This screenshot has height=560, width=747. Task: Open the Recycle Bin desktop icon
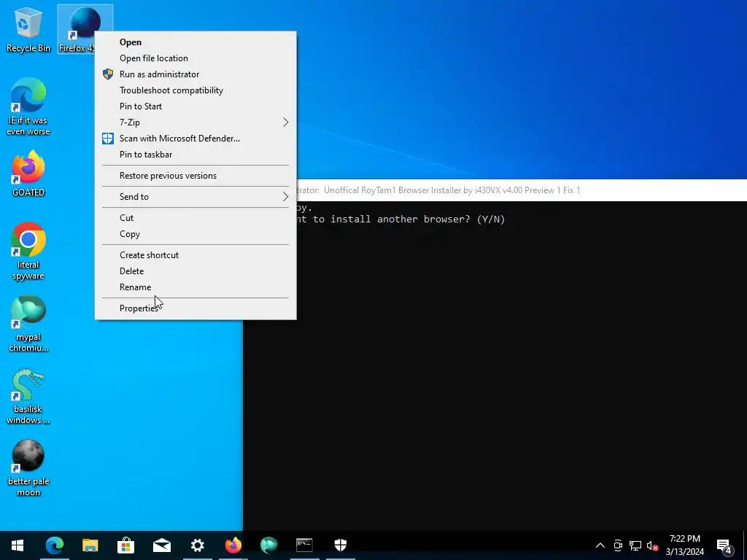pos(28,29)
